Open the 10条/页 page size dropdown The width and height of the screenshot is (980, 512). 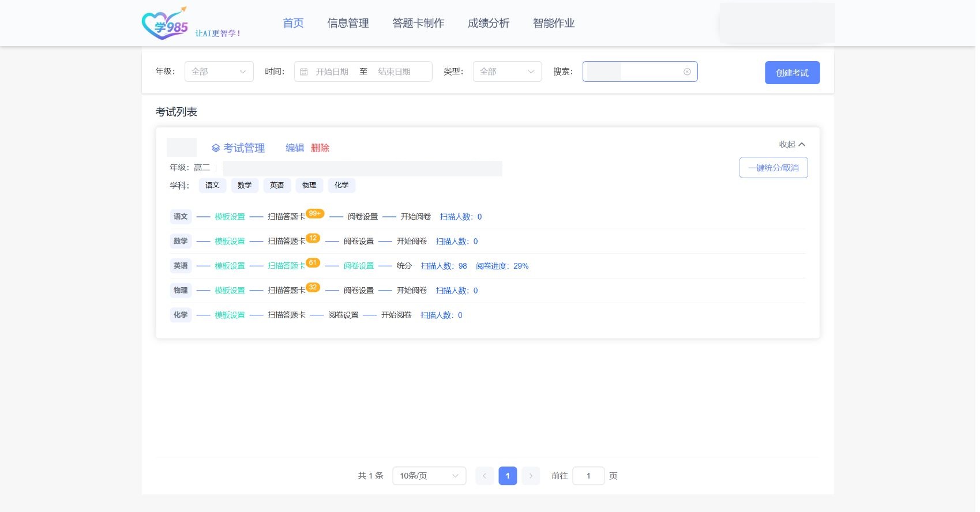[x=429, y=476]
